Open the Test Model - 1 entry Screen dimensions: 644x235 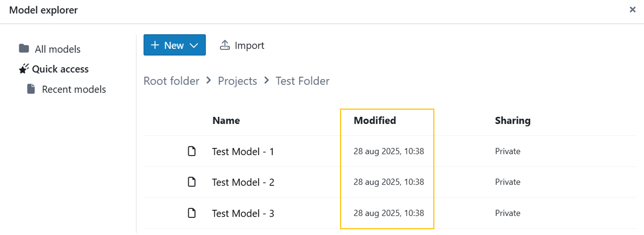[x=243, y=151]
